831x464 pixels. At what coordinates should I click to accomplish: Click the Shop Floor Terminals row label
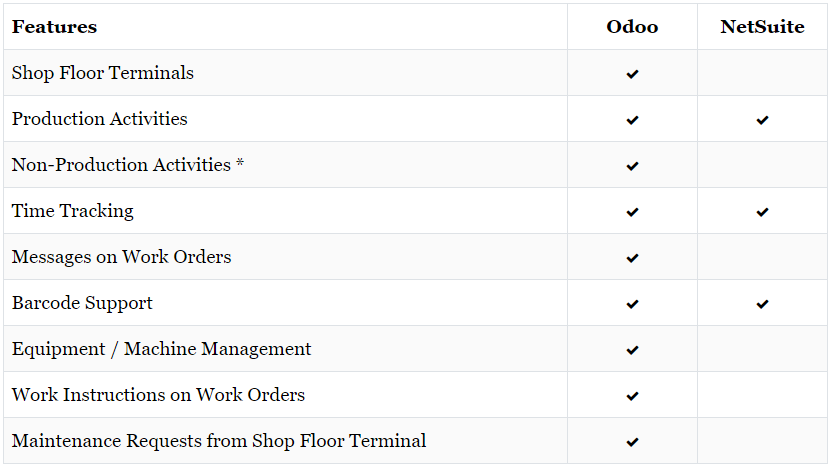pyautogui.click(x=103, y=73)
